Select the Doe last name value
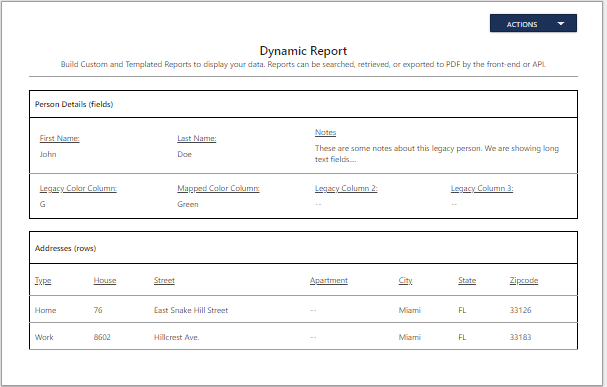This screenshot has width=607, height=387. 184,154
